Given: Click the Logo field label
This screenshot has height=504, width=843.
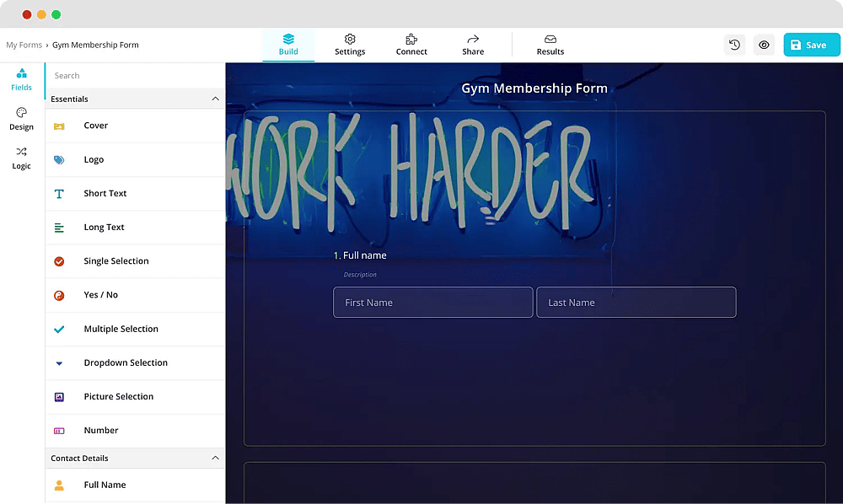Looking at the screenshot, I should point(94,159).
